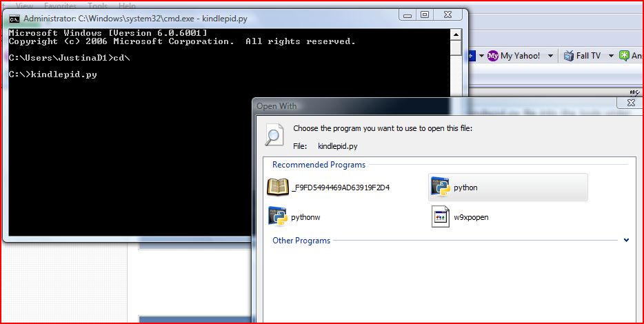Click the Fall TV toolbar label
The height and width of the screenshot is (324, 644).
589,56
